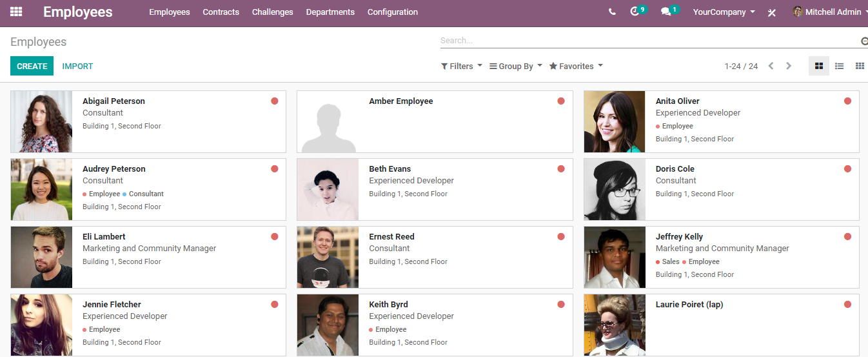Click Ernest Reed's Building 1, Second Floor text

coord(408,261)
